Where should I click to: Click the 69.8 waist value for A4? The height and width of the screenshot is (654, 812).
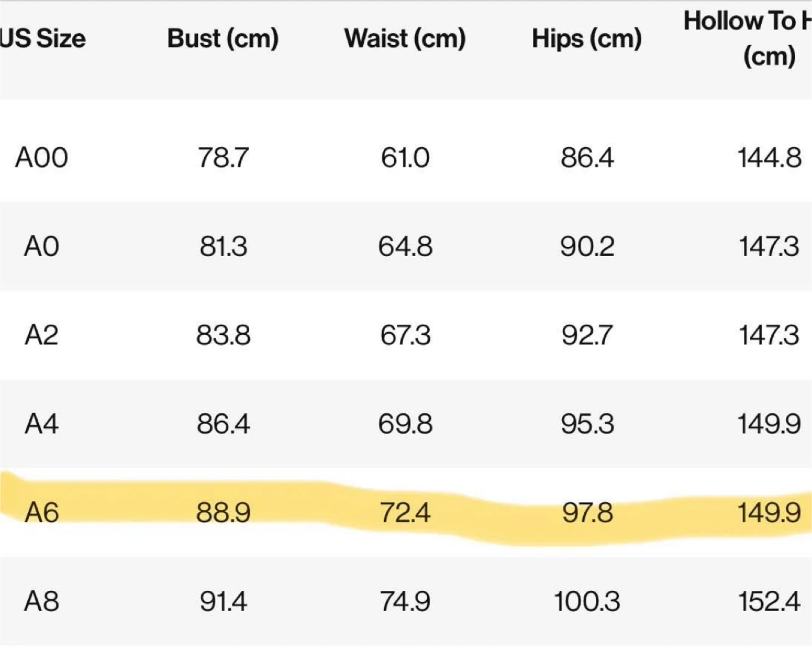(405, 423)
